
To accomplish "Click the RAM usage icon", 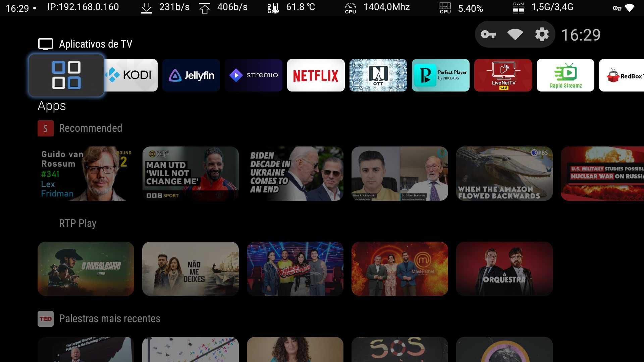I will tap(519, 8).
